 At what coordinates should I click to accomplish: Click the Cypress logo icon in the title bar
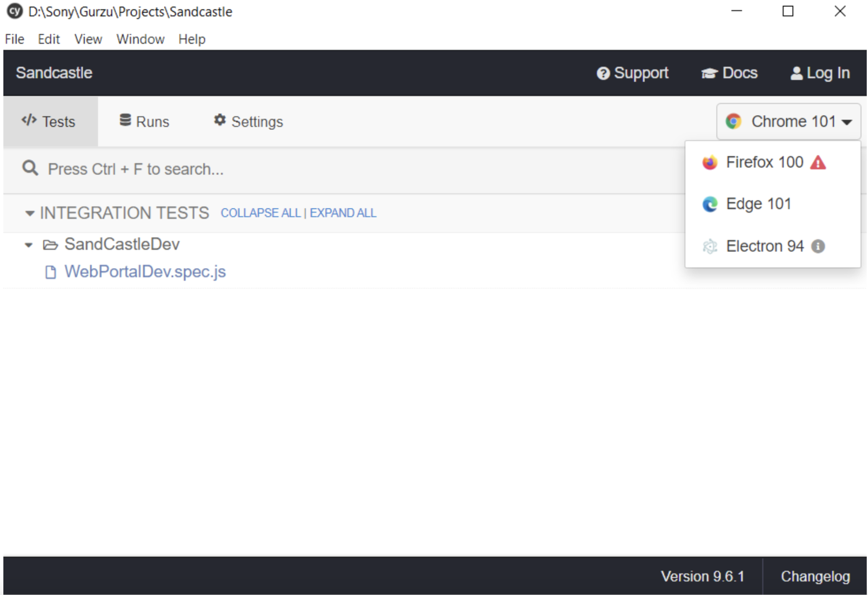(15, 11)
